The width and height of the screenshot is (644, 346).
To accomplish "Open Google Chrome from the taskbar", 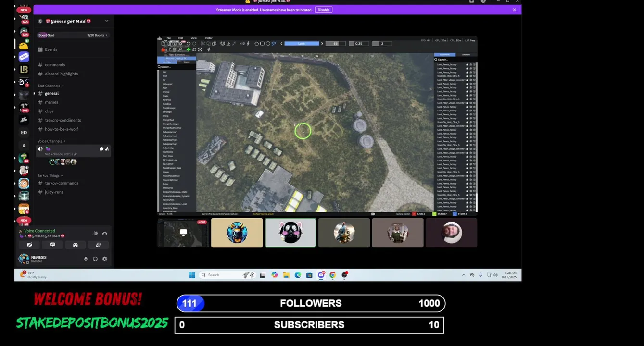I will (x=332, y=275).
